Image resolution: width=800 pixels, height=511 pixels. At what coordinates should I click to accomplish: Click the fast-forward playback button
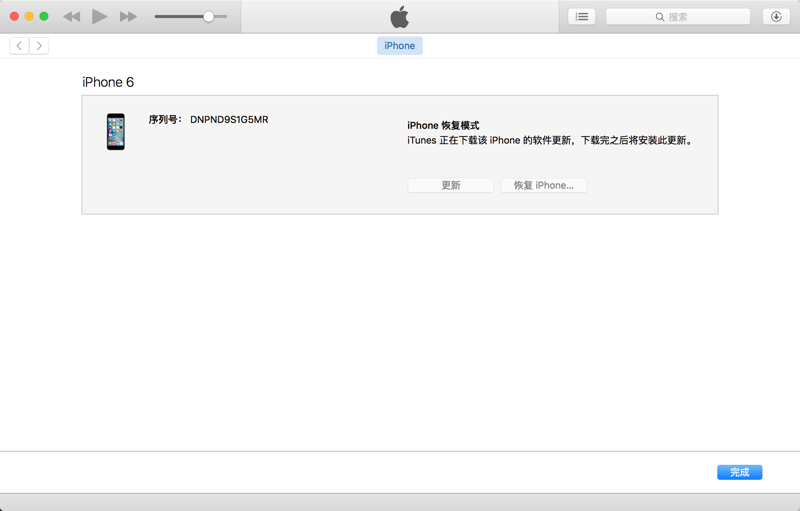(x=128, y=17)
